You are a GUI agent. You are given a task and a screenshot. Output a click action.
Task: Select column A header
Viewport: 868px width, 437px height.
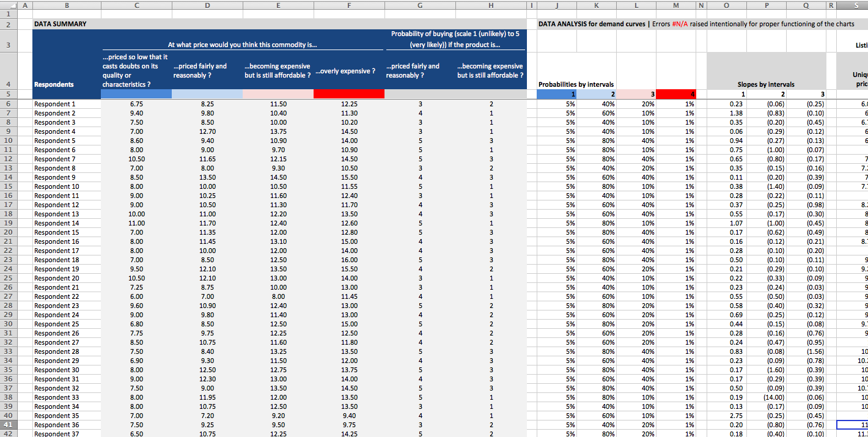(24, 4)
